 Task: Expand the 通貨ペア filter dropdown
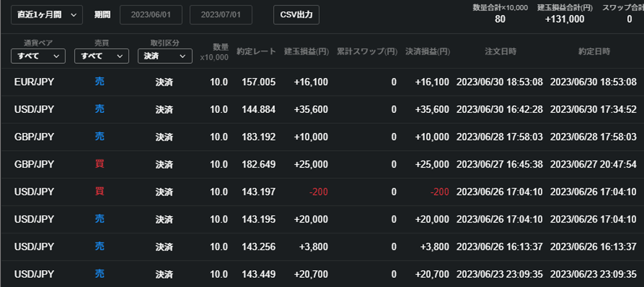[x=38, y=56]
